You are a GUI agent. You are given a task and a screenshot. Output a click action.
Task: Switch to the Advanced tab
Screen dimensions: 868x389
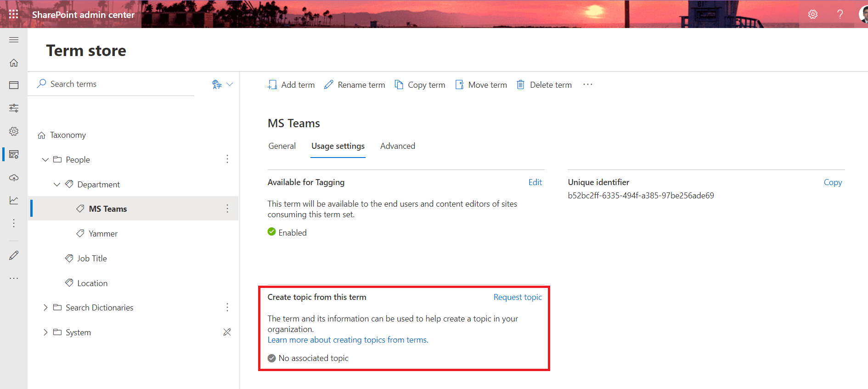[397, 146]
